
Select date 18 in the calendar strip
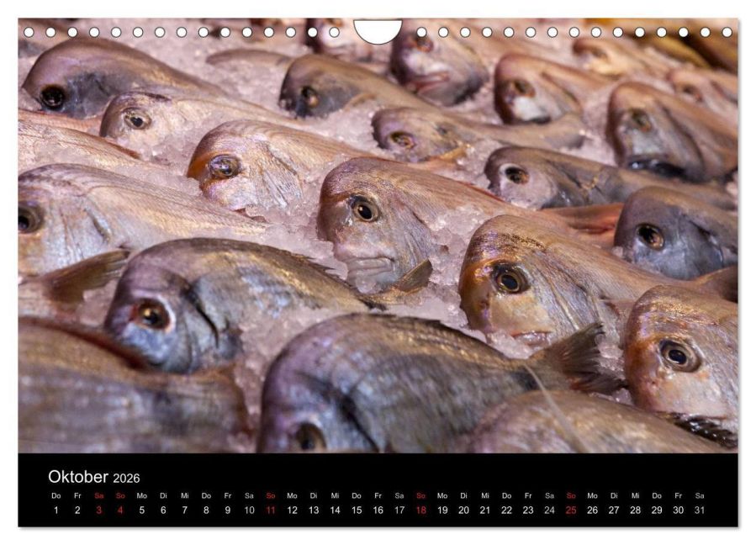pos(421,510)
